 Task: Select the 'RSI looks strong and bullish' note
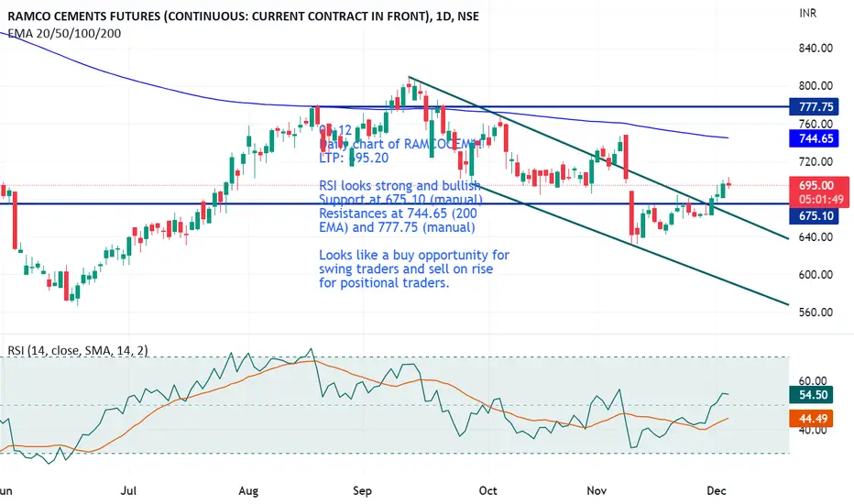tap(400, 186)
